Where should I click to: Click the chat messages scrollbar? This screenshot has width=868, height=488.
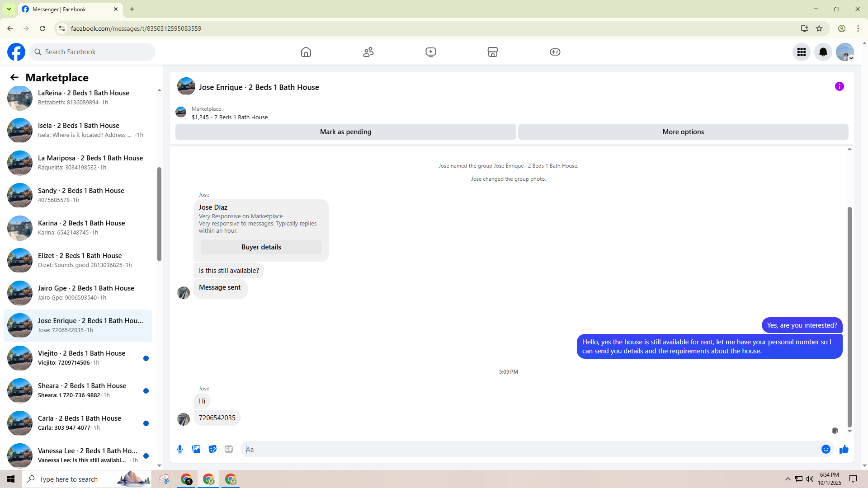click(849, 317)
